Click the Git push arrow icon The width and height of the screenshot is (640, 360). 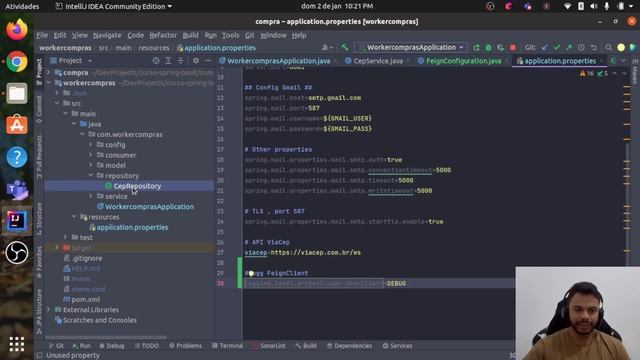569,47
